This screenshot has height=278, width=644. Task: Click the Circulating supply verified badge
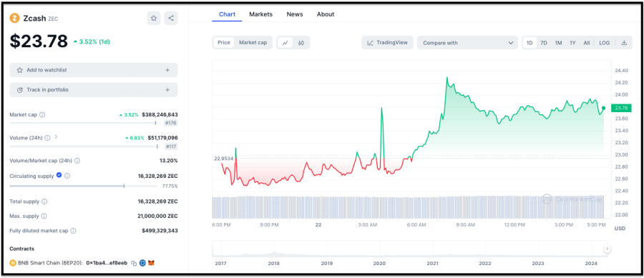[59, 175]
